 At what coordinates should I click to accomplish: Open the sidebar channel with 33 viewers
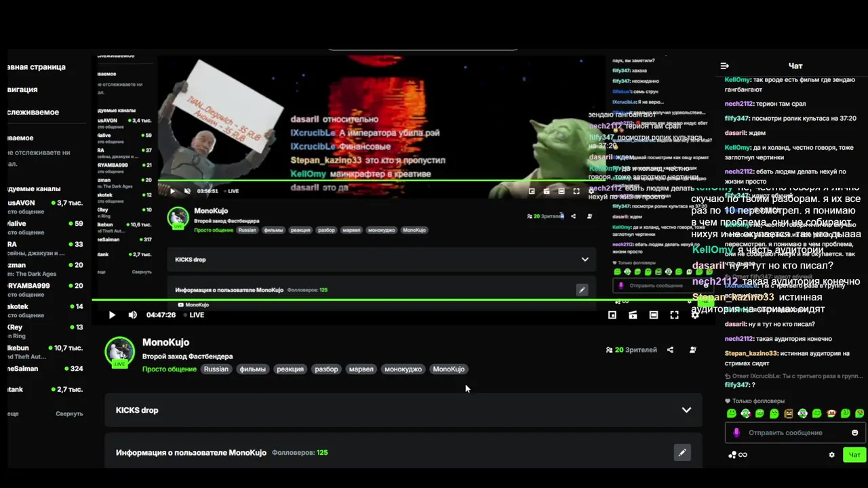click(x=45, y=248)
